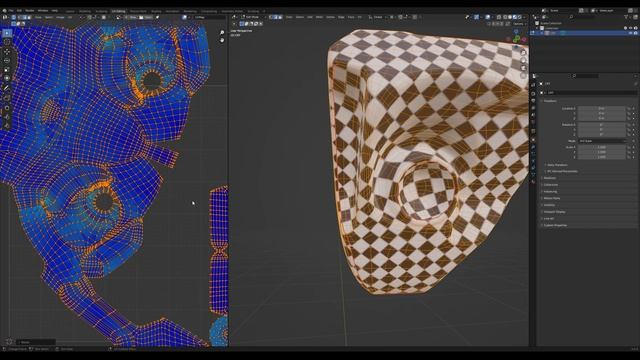Expand the Custom Properties panel
Screen dimensions: 640x360
[x=554, y=225]
